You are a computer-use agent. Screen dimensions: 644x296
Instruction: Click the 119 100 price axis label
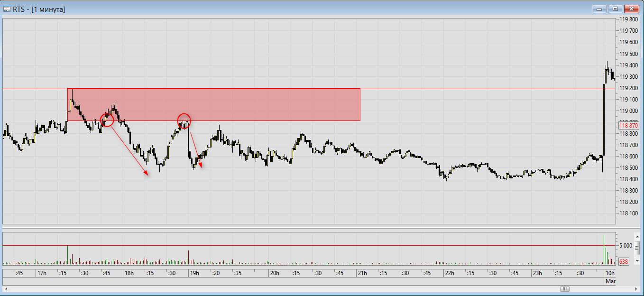[x=630, y=99]
